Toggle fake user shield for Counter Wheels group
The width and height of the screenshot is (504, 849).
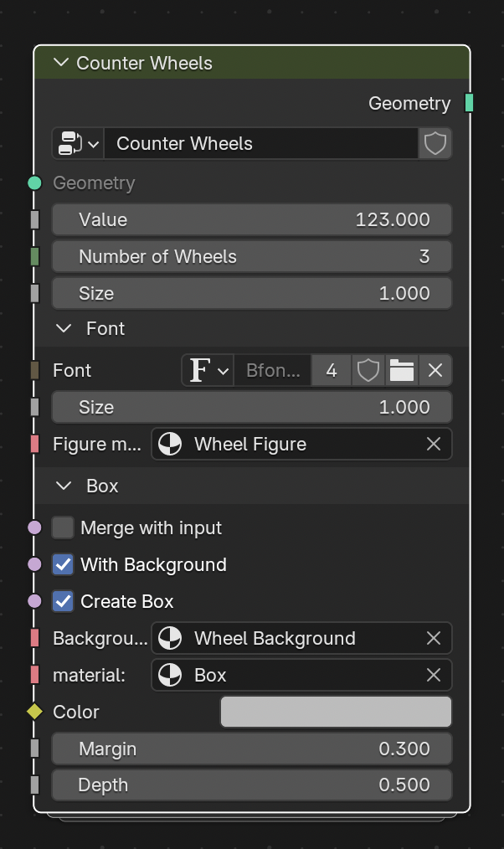[x=435, y=143]
